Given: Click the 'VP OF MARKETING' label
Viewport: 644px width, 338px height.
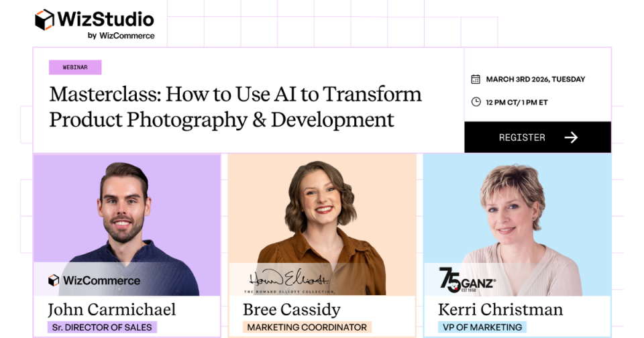Looking at the screenshot, I should tap(482, 327).
